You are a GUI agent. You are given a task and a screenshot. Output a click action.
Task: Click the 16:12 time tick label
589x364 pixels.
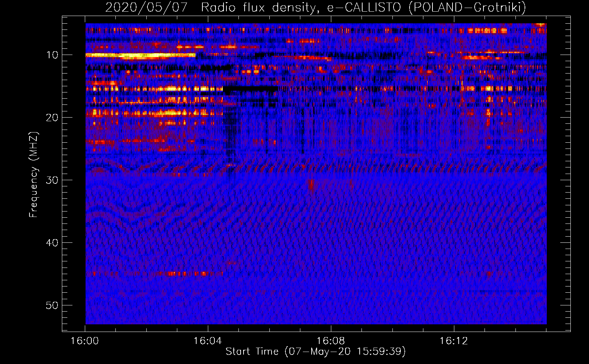[x=454, y=341]
